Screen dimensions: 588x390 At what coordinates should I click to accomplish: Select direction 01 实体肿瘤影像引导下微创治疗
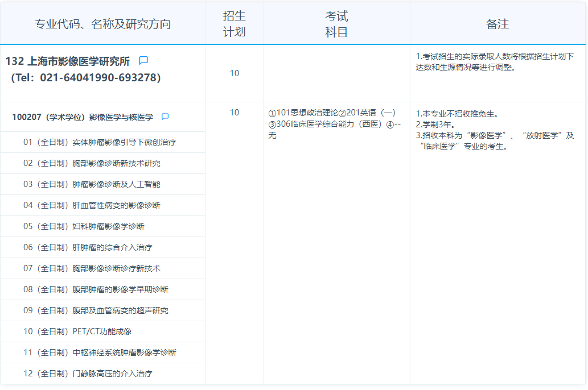pyautogui.click(x=100, y=142)
